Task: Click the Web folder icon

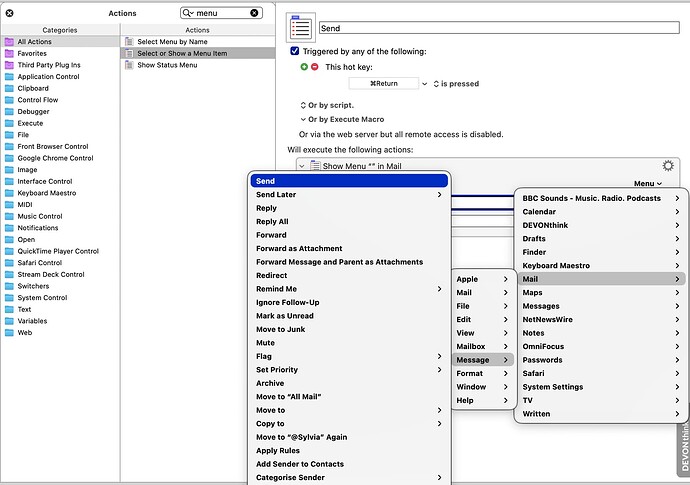Action: coord(9,333)
